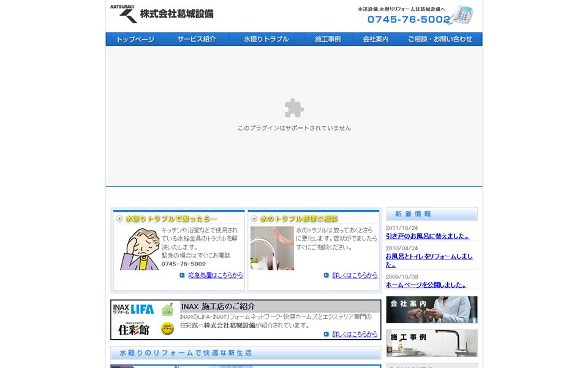This screenshot has width=588, height=368.
Task: Click the INAX 施工店のご紹介 heading
Action: click(218, 307)
